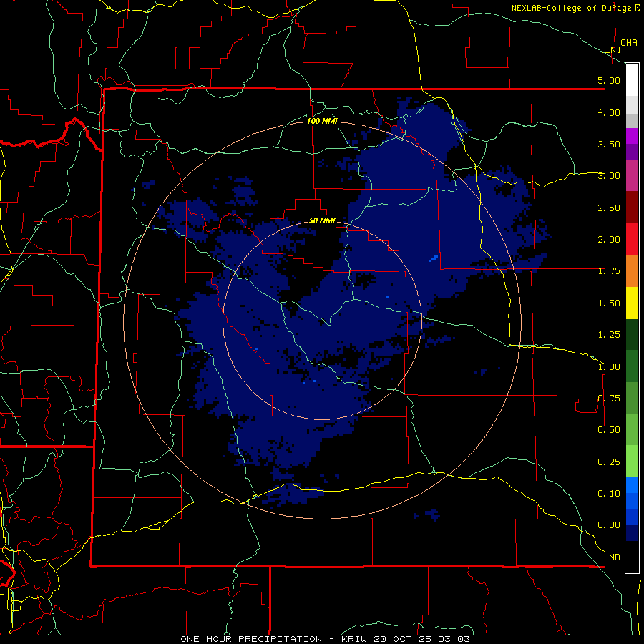The image size is (644, 644).
Task: Click the 0.75 legend value
Action: coord(609,399)
